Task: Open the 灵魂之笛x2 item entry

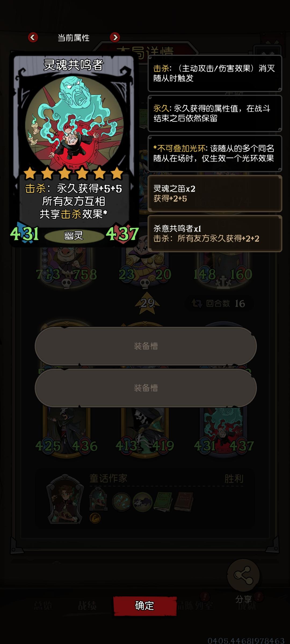Action: click(215, 193)
